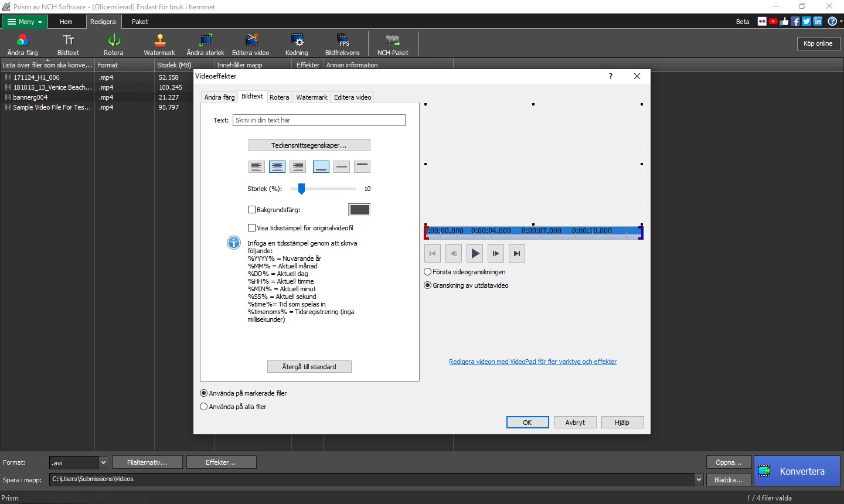This screenshot has height=504, width=844.
Task: Open Kodning settings from toolbar
Action: click(x=297, y=45)
